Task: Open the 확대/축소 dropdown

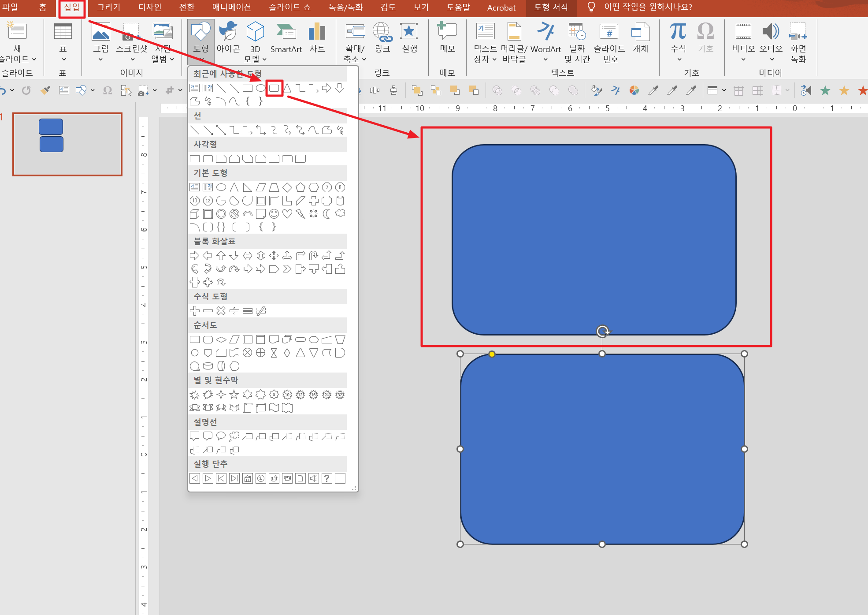Action: click(x=364, y=59)
